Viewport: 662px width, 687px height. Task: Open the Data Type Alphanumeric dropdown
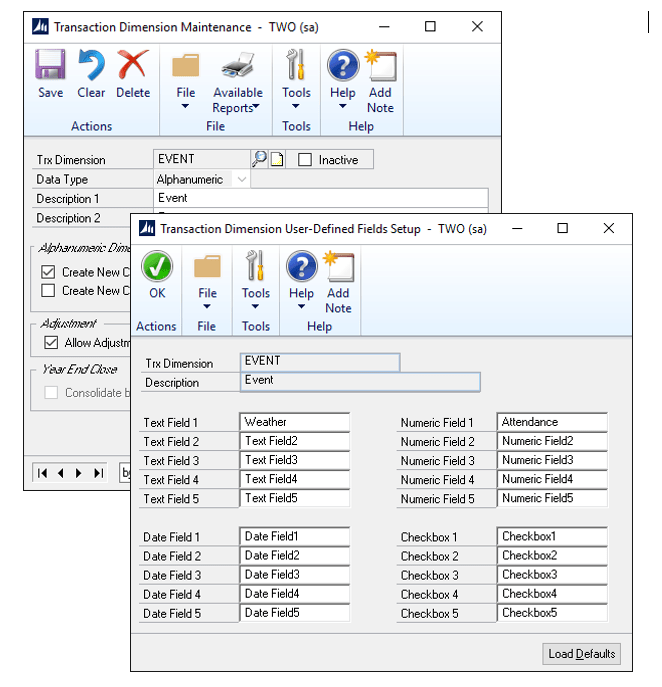242,179
